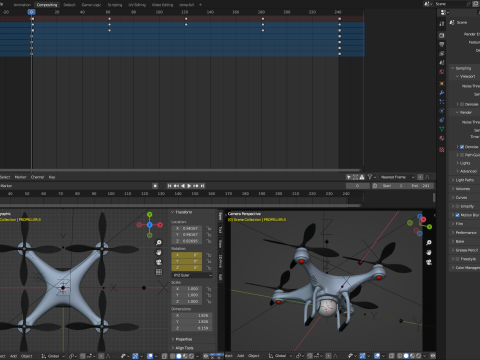The height and width of the screenshot is (360, 480).
Task: Play the animation forward
Action: click(x=189, y=186)
